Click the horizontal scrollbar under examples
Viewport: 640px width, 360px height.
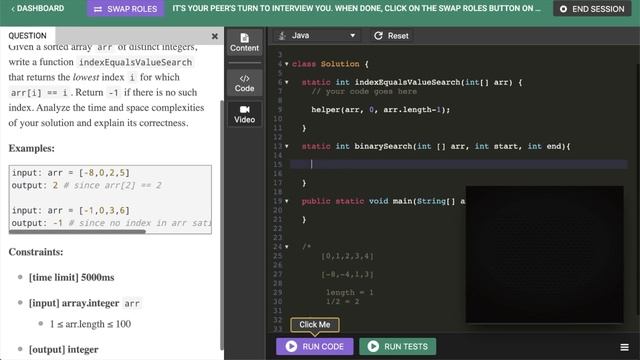pyautogui.click(x=77, y=232)
